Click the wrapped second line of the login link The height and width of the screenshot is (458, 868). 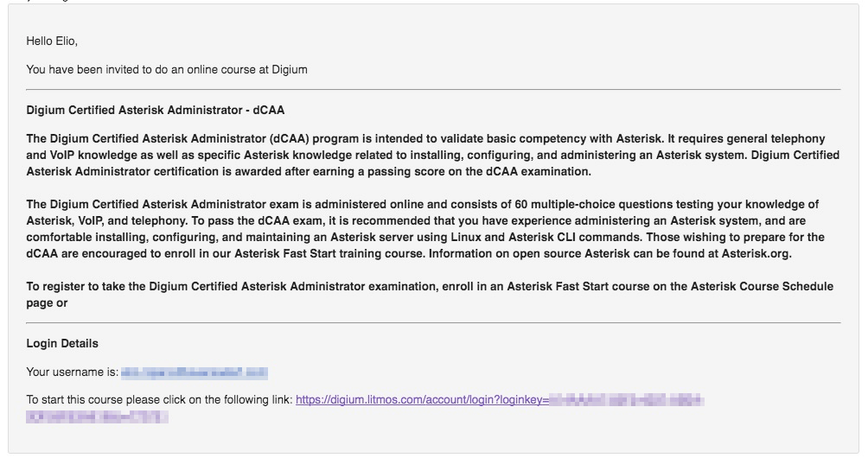97,417
